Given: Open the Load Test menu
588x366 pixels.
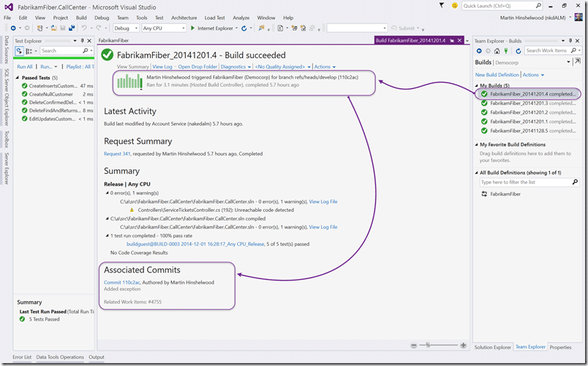Looking at the screenshot, I should click(214, 18).
